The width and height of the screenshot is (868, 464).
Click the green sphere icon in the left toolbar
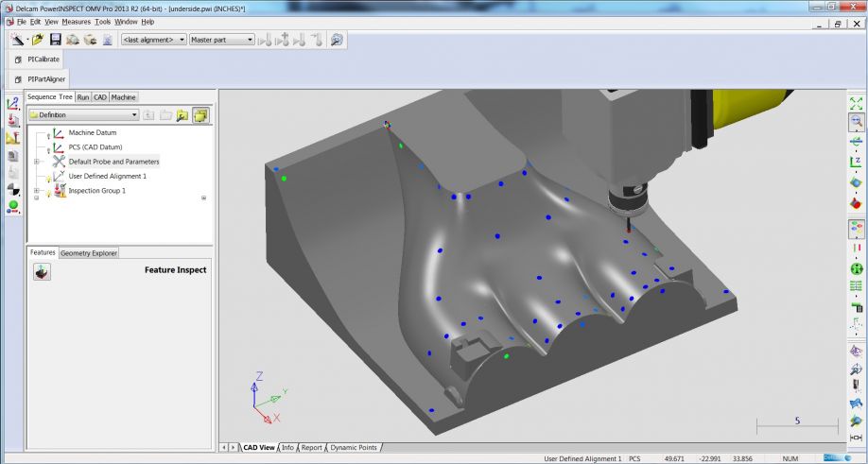12,207
